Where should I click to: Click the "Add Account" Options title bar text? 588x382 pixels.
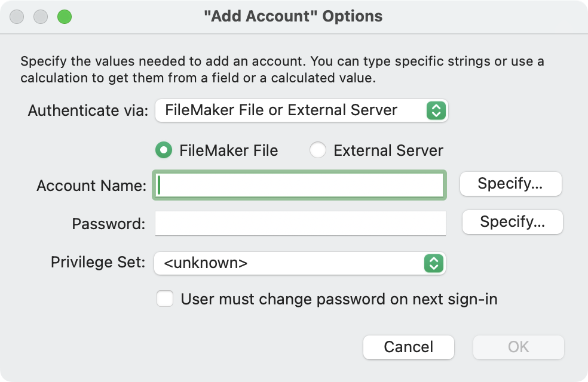[x=293, y=16]
